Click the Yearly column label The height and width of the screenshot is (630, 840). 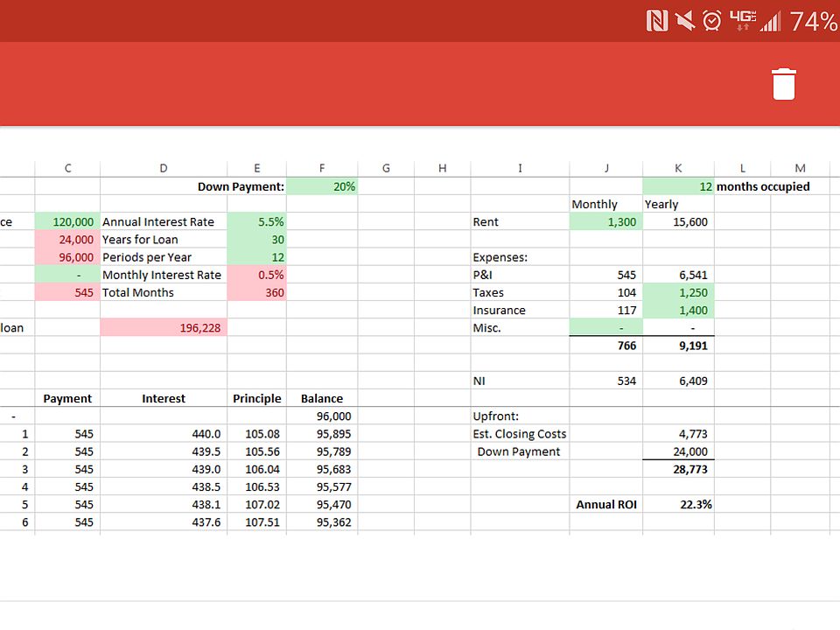click(x=661, y=205)
